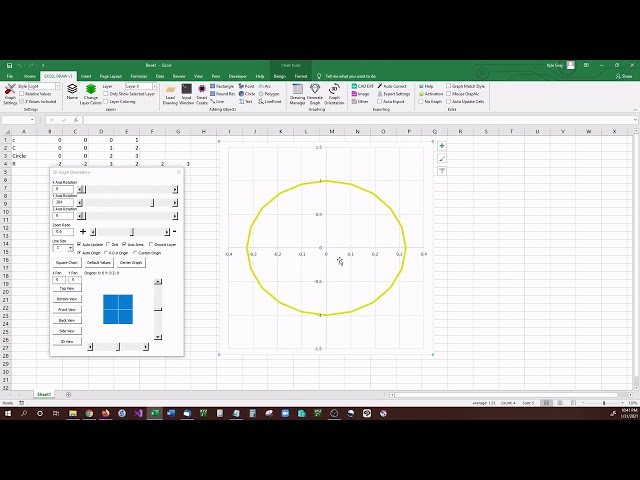Check the No Graph option

421,101
